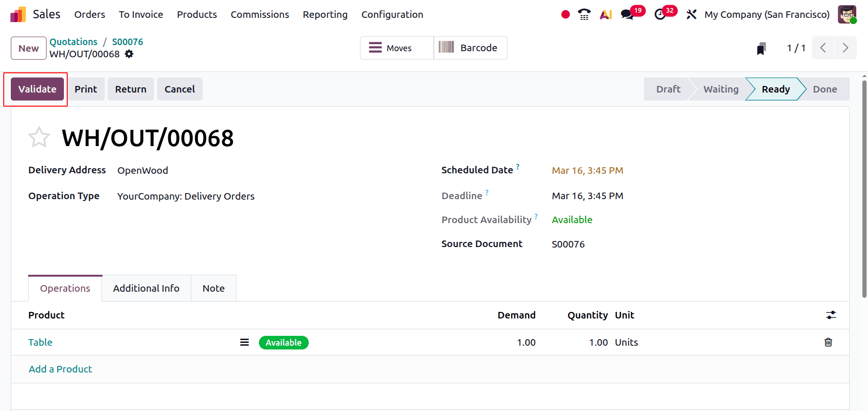Open the developer tools wrench icon
868x411 pixels.
pos(691,15)
